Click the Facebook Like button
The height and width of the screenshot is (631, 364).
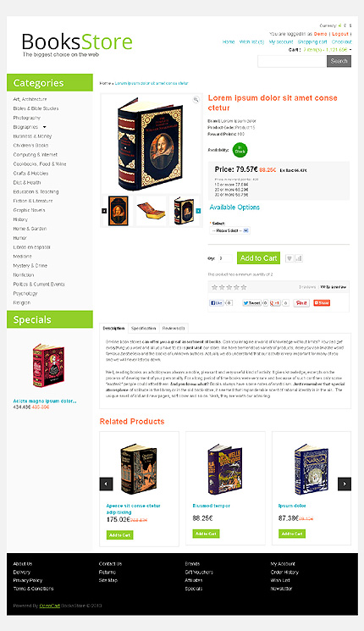tap(217, 303)
